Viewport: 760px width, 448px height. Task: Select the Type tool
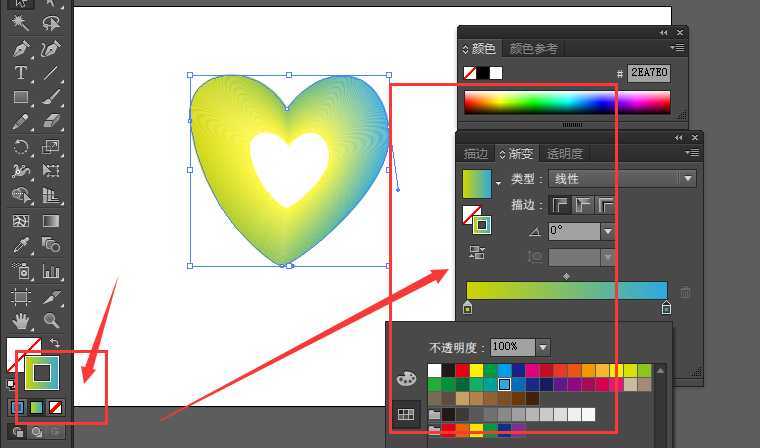coord(20,73)
